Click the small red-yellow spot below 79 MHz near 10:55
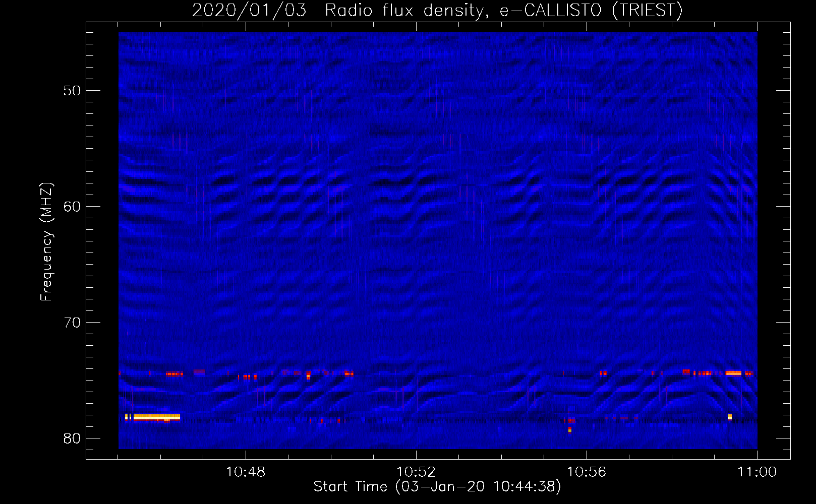Image resolution: width=816 pixels, height=504 pixels. [x=570, y=429]
